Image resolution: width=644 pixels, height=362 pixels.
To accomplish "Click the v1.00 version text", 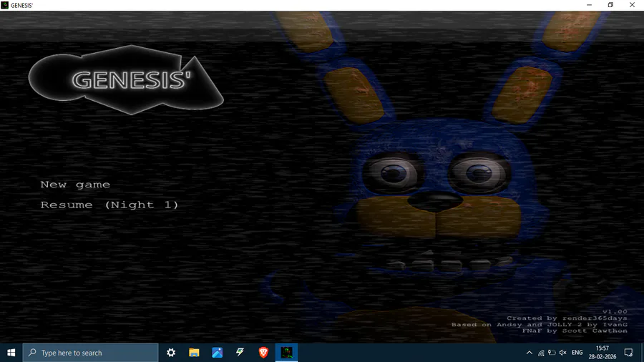I will point(615,311).
